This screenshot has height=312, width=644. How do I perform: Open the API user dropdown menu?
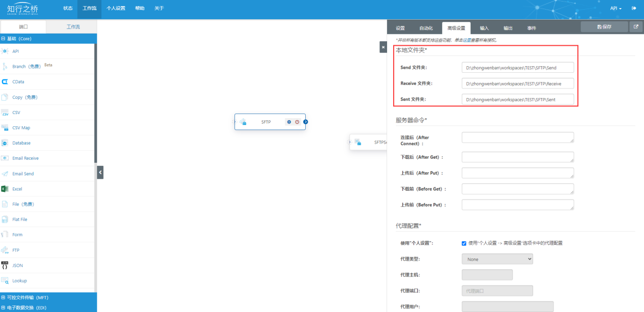tap(616, 8)
